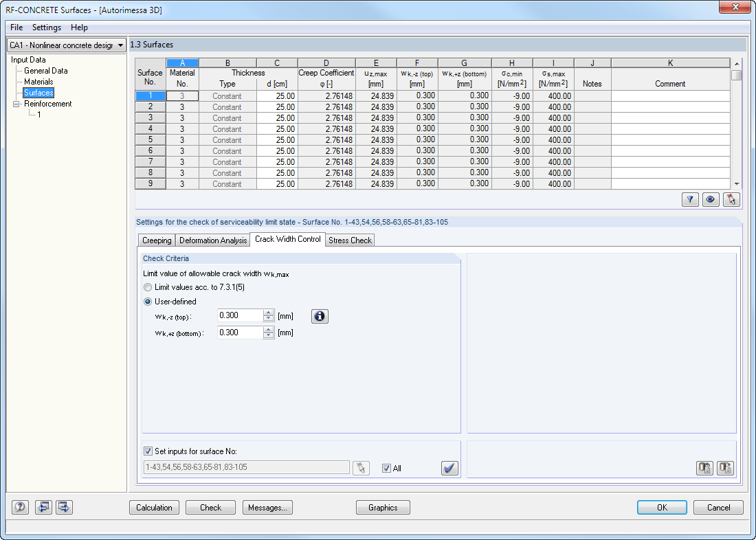
Task: Click the right defaults icon in lower right panel
Action: [725, 468]
